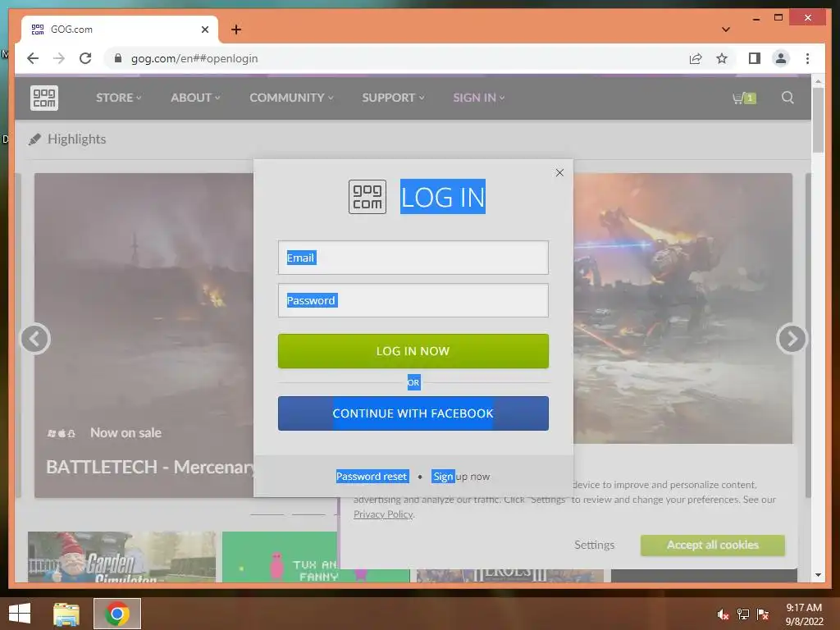Image resolution: width=840 pixels, height=630 pixels.
Task: Click the padlock site info icon
Action: [x=118, y=58]
